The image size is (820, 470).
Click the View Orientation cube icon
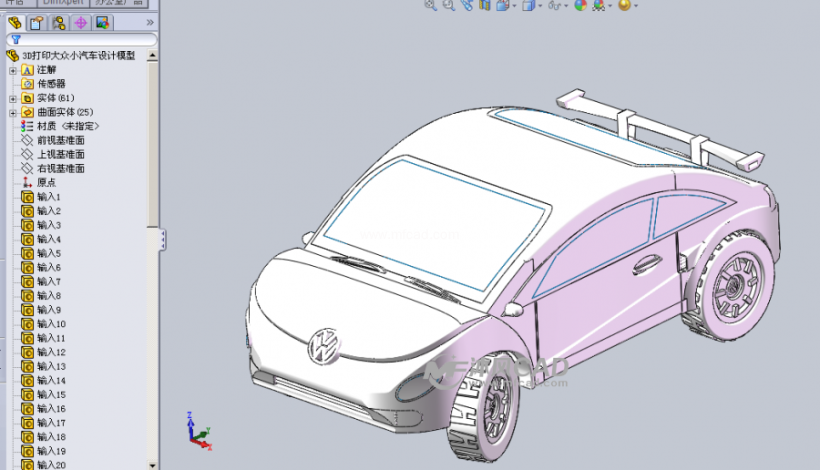click(x=503, y=5)
